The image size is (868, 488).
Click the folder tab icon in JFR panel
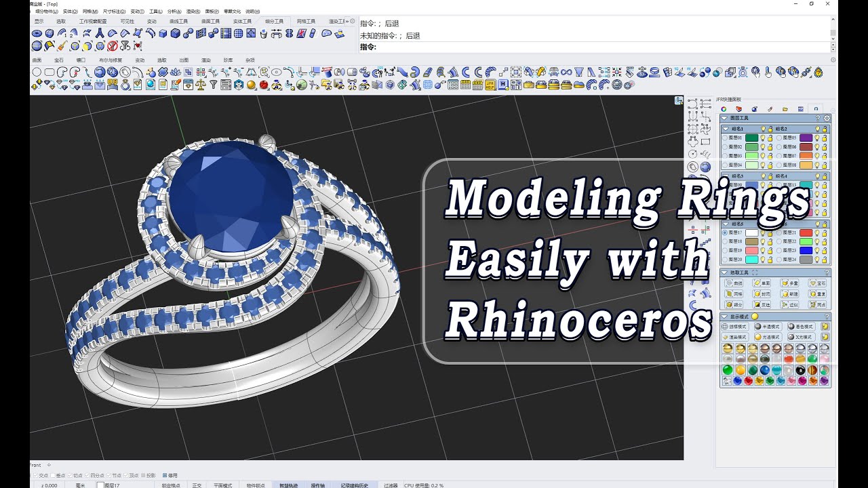[785, 109]
